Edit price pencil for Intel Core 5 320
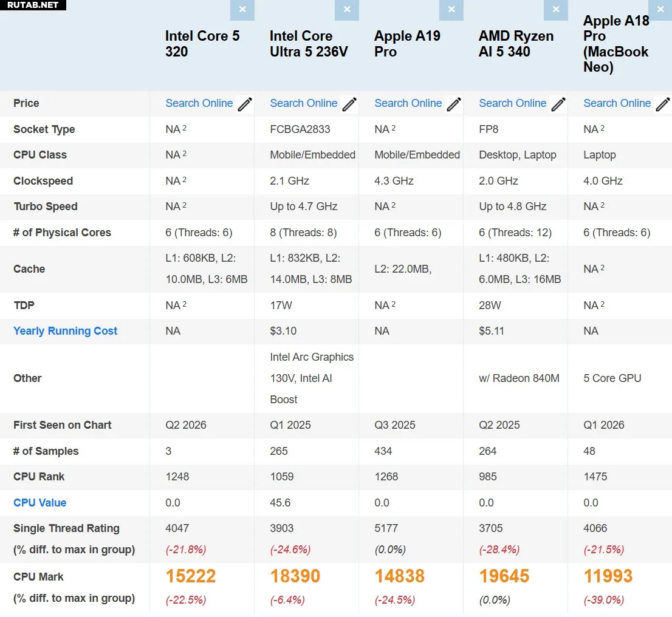The height and width of the screenshot is (617, 672). [245, 104]
